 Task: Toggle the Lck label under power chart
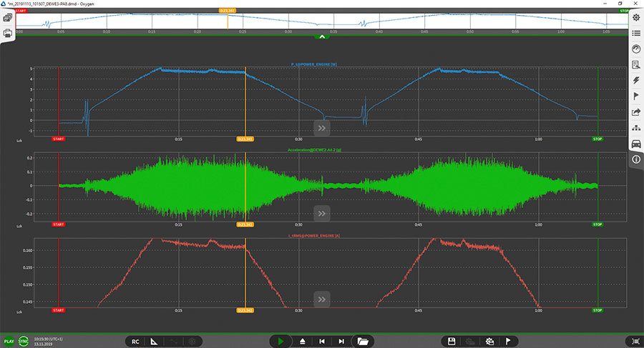point(19,141)
